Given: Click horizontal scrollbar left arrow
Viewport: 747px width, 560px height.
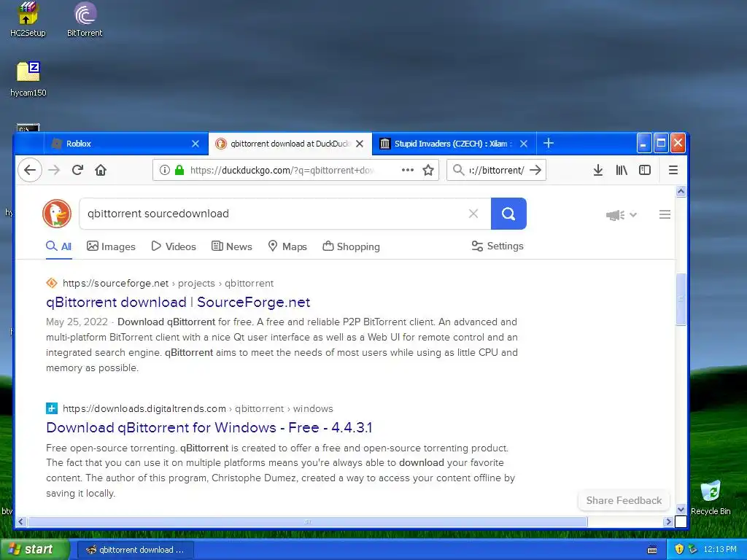Looking at the screenshot, I should click(x=20, y=521).
